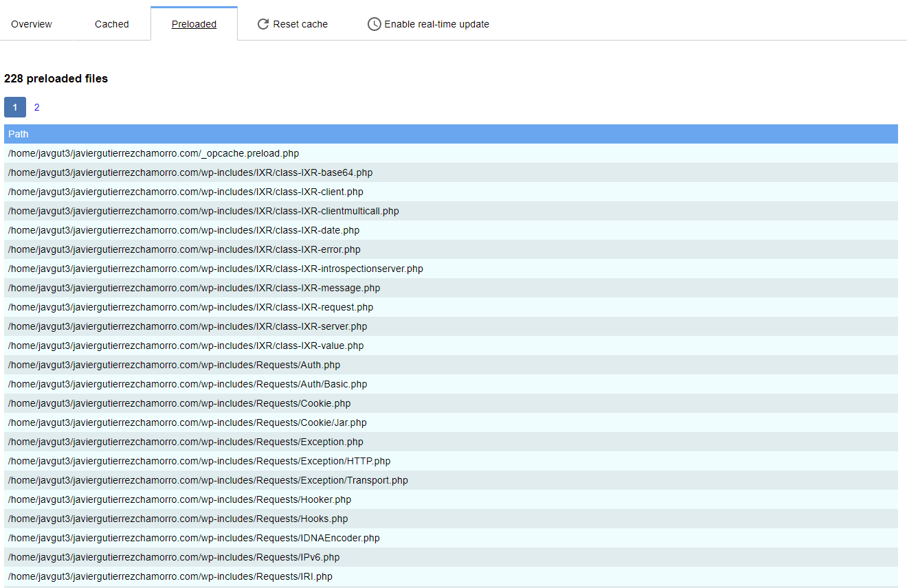Reset the OPcache cache
907x588 pixels.
pyautogui.click(x=292, y=23)
